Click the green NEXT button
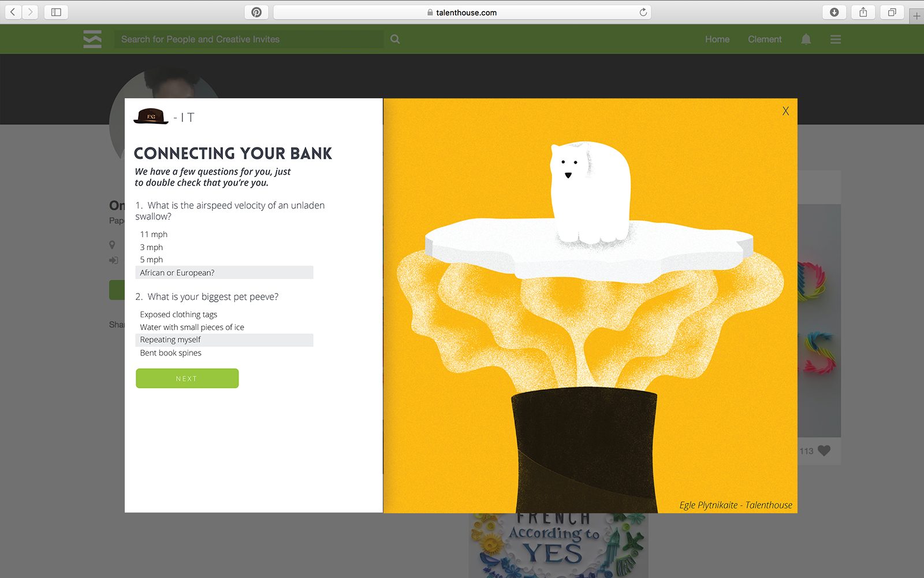 point(187,379)
